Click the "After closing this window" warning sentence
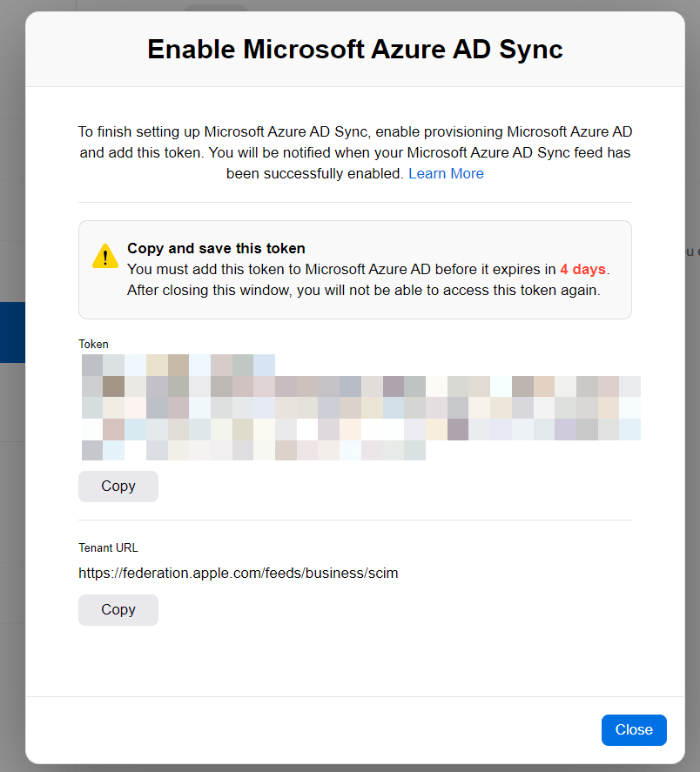 pyautogui.click(x=363, y=290)
